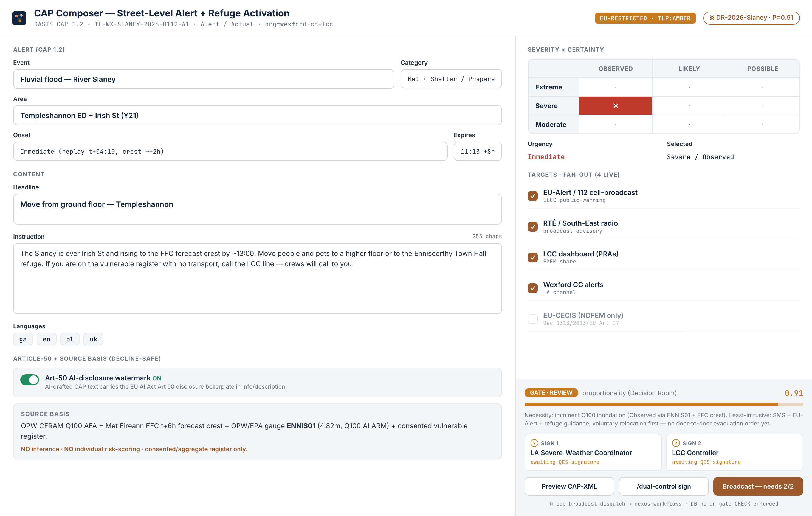Click the Severe / Observed selected value
The image size is (812, 516).
click(700, 157)
